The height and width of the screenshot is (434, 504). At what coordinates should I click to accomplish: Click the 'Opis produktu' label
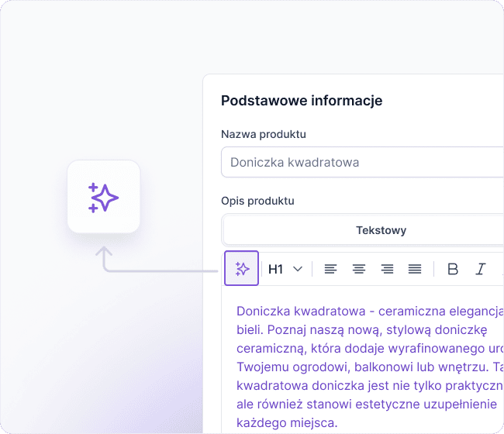(257, 201)
